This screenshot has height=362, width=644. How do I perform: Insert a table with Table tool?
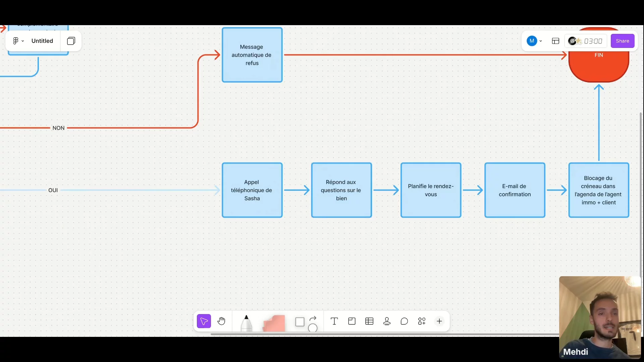[369, 321]
